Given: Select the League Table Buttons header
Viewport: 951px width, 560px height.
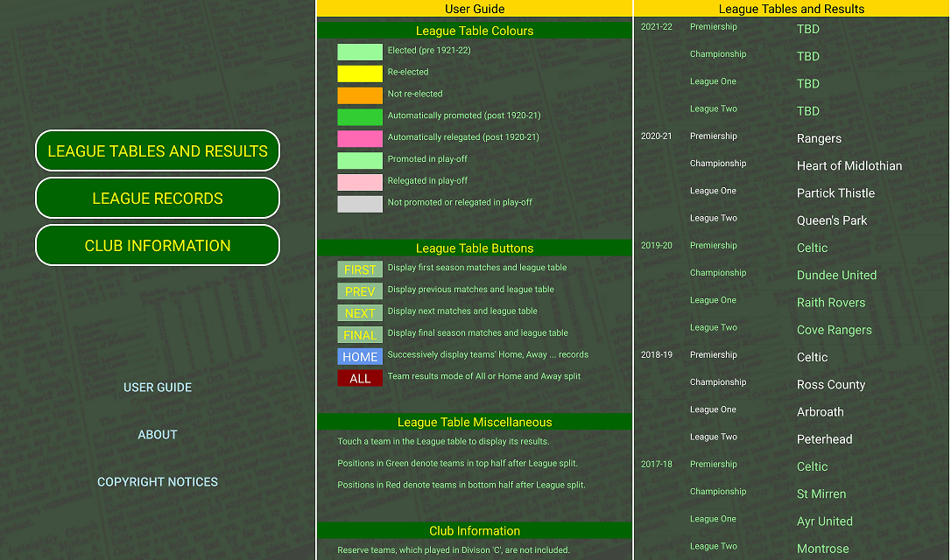Looking at the screenshot, I should pyautogui.click(x=475, y=248).
